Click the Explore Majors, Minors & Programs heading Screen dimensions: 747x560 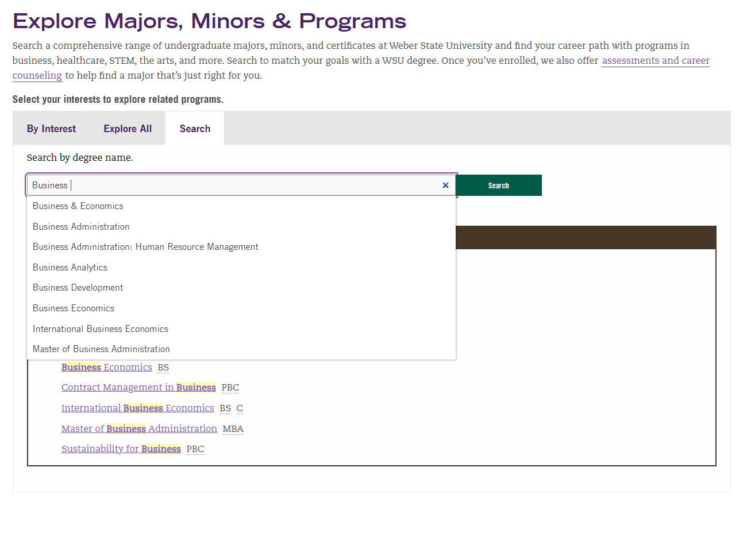pyautogui.click(x=210, y=21)
